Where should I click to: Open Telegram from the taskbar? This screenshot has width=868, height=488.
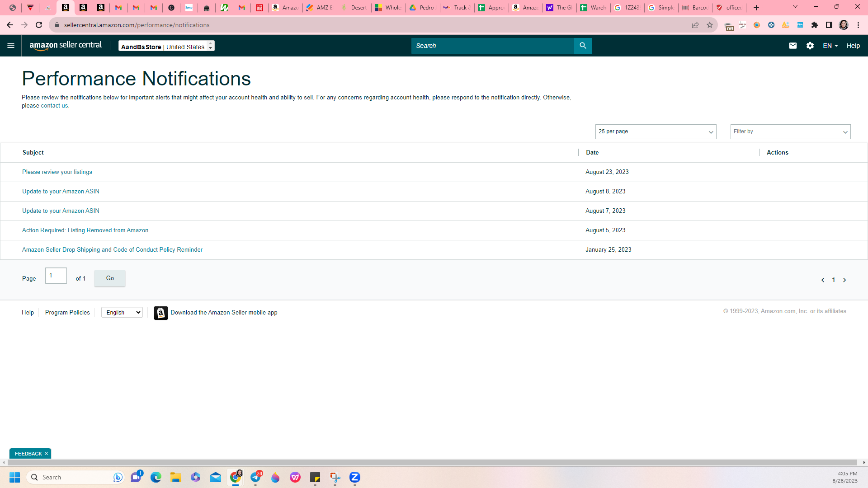click(255, 477)
